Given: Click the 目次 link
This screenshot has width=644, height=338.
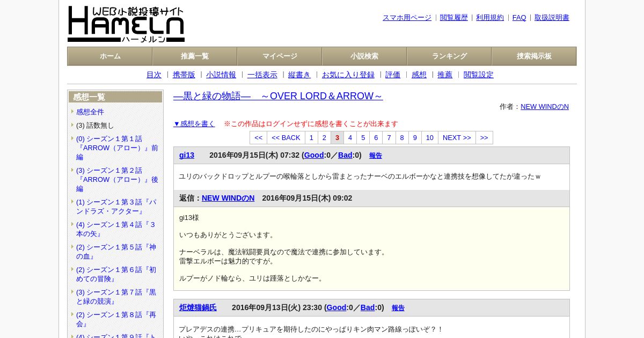Looking at the screenshot, I should coord(154,75).
